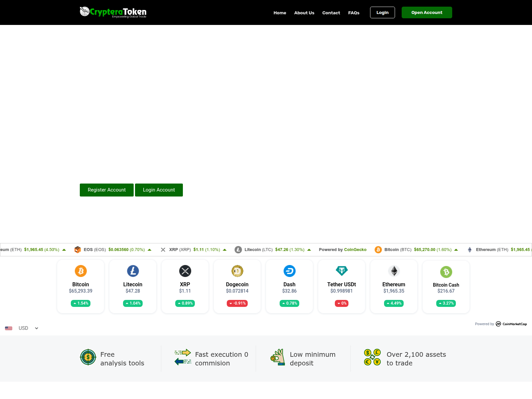This screenshot has height=399, width=532.
Task: Click the EOS (EOS) ticker label
Action: (95, 250)
